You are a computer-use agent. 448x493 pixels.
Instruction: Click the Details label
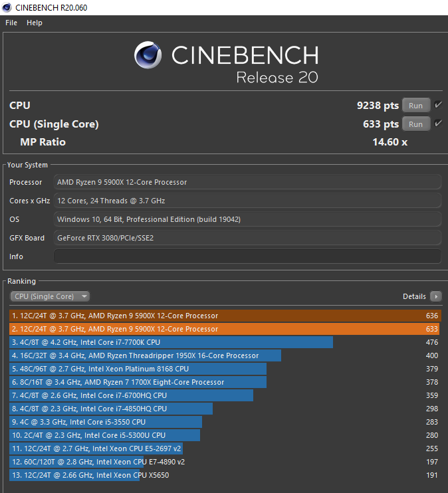414,296
